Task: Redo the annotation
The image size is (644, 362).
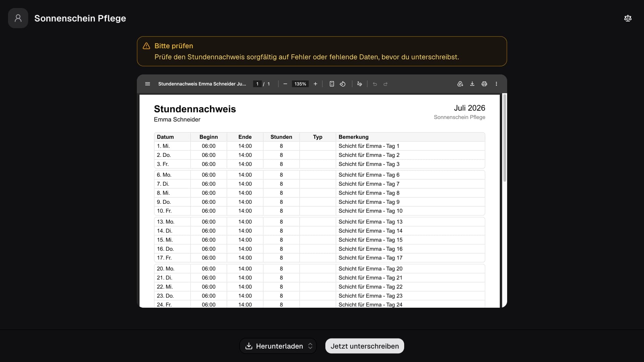Action: tap(386, 84)
